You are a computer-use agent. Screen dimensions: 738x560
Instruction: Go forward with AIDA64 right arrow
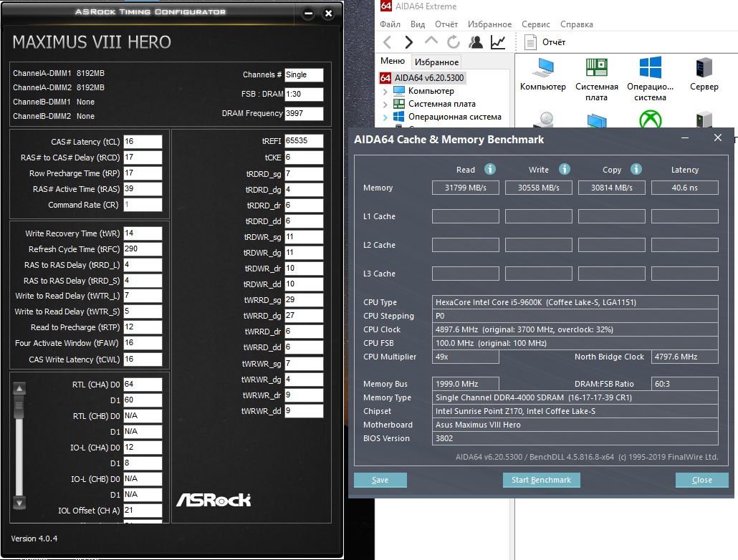pyautogui.click(x=408, y=42)
